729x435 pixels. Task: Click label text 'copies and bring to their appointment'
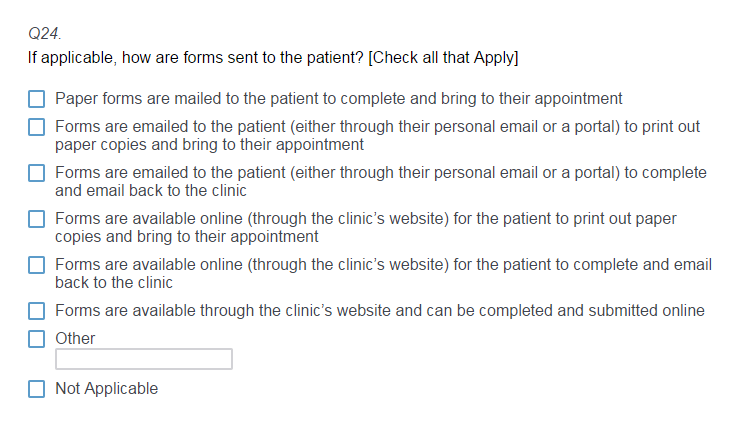pyautogui.click(x=186, y=237)
